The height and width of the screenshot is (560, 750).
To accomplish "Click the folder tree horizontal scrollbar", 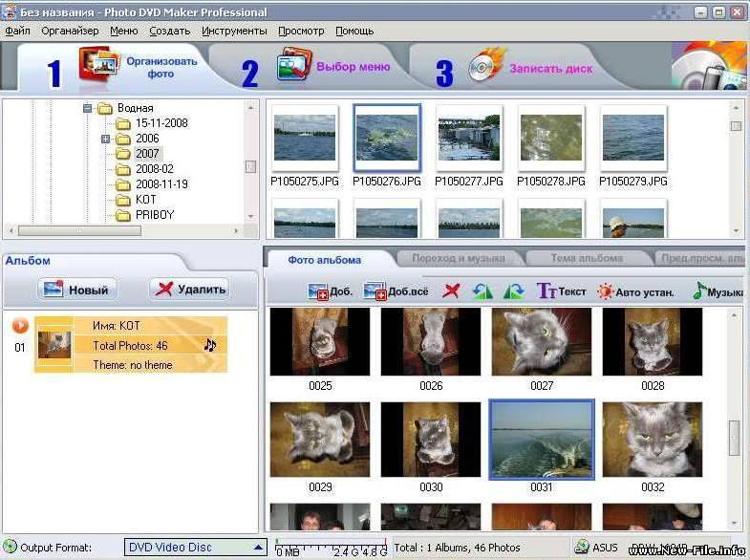I will (80, 231).
